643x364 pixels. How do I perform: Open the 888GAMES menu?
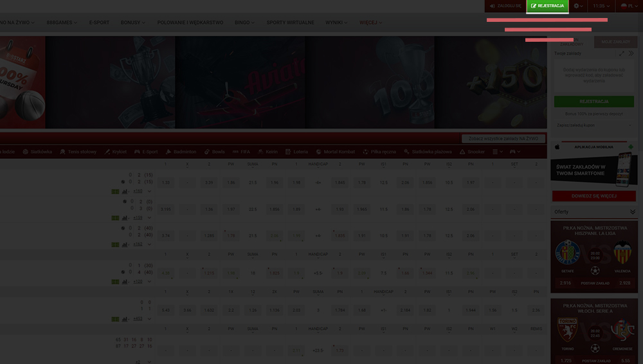click(62, 23)
